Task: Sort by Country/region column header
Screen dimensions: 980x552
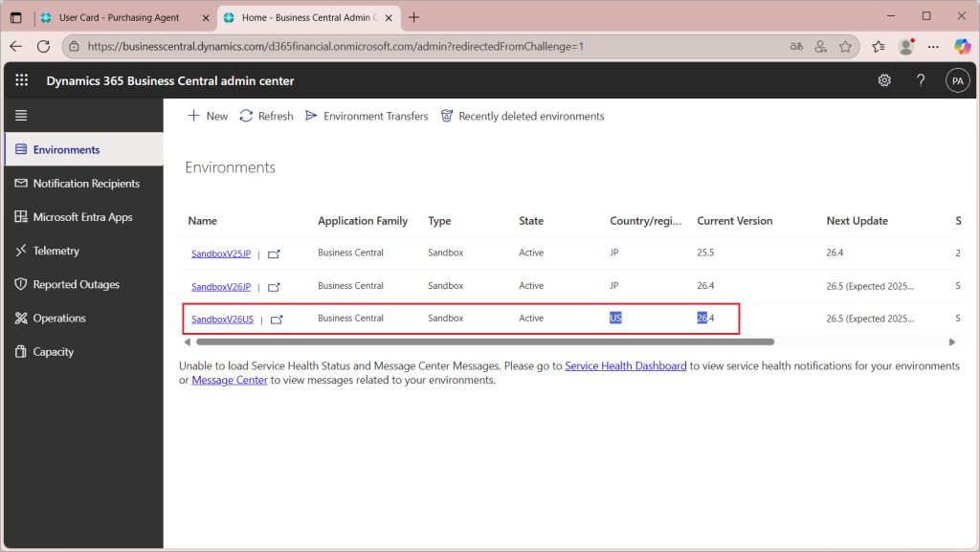Action: 646,221
